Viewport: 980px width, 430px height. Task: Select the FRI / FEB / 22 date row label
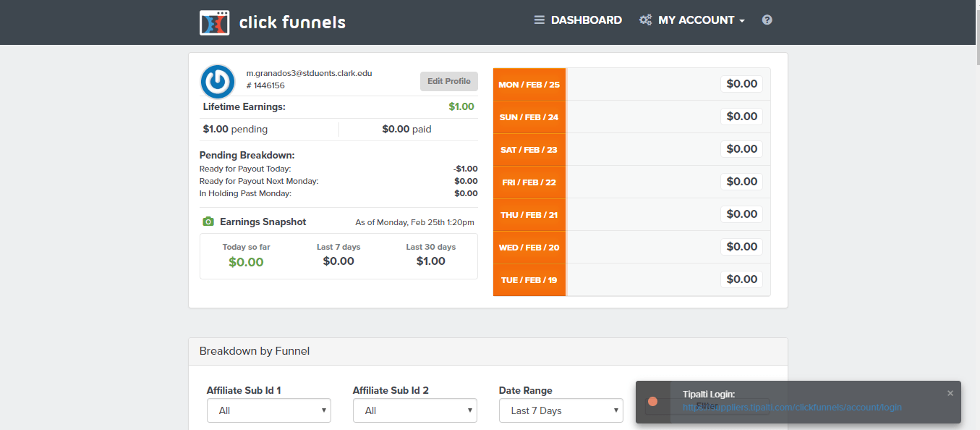[x=529, y=182]
